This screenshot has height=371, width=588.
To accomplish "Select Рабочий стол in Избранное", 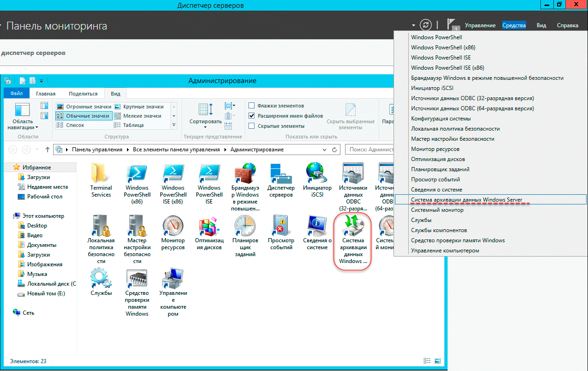I will click(45, 197).
